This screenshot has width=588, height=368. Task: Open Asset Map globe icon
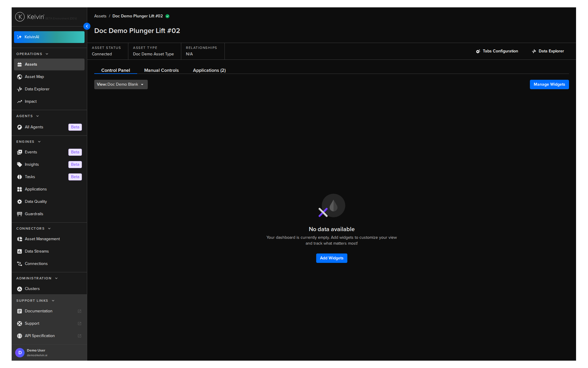(20, 77)
